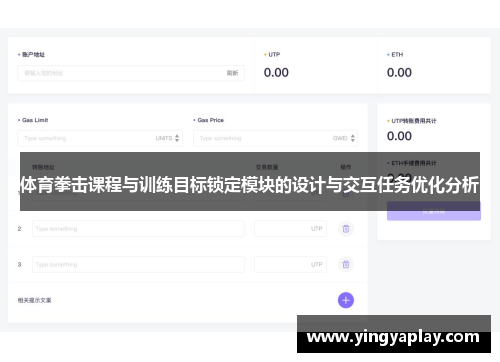500x362 pixels.
Task: Click the Gas Limit label
Action: pos(35,120)
